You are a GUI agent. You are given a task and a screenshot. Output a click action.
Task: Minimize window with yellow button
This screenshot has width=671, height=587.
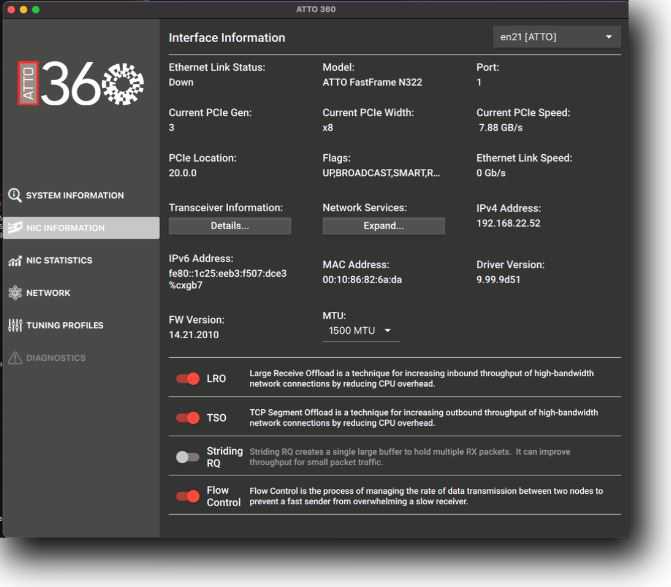(x=24, y=9)
